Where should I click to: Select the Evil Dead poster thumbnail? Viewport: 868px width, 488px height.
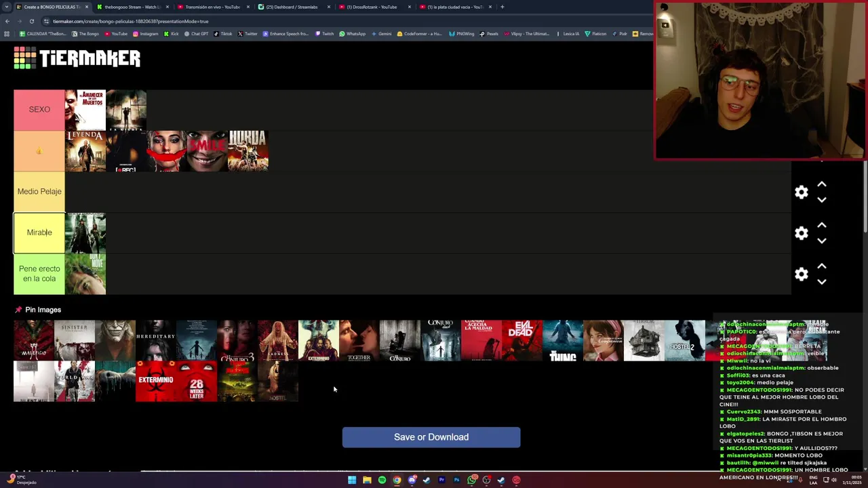(x=522, y=340)
